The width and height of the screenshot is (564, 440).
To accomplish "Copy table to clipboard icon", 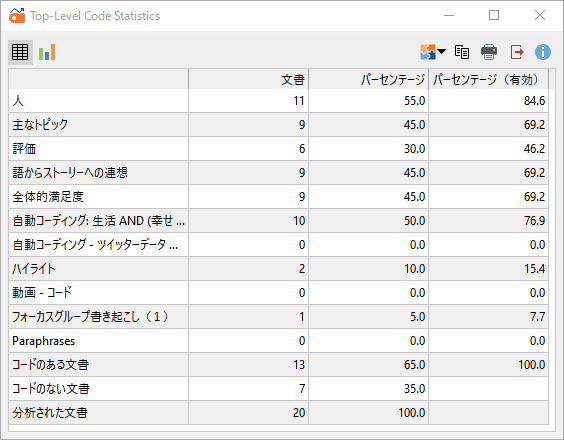I will [x=462, y=52].
